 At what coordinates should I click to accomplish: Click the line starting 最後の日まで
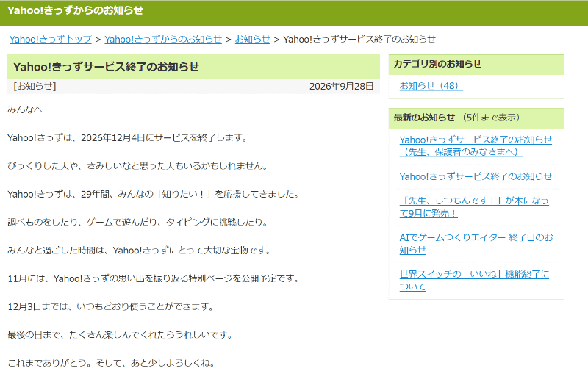(x=120, y=335)
